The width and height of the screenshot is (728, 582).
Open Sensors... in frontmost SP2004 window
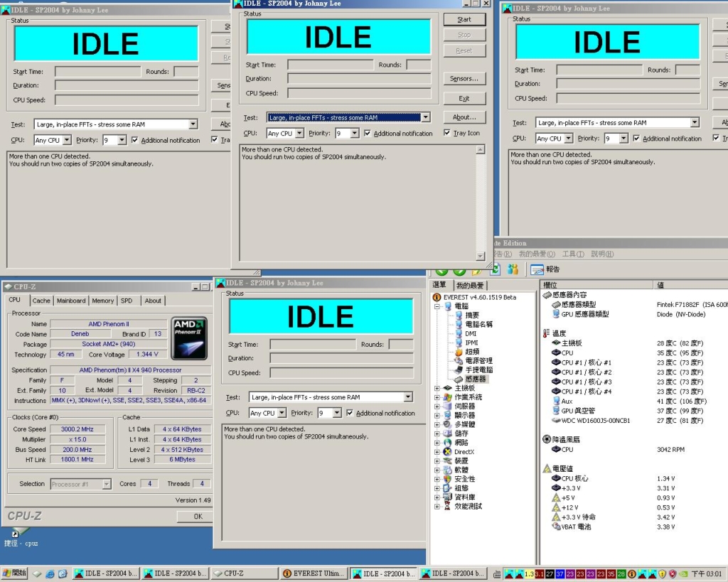click(x=464, y=78)
